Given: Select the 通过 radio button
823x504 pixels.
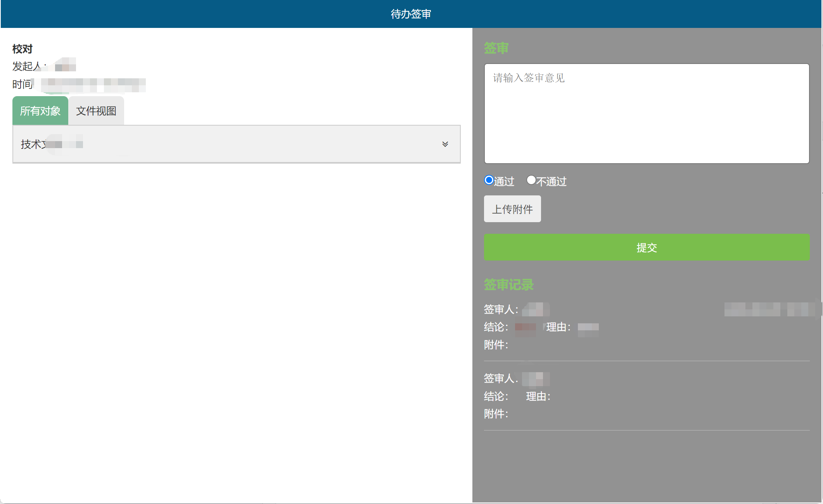Looking at the screenshot, I should pos(489,180).
